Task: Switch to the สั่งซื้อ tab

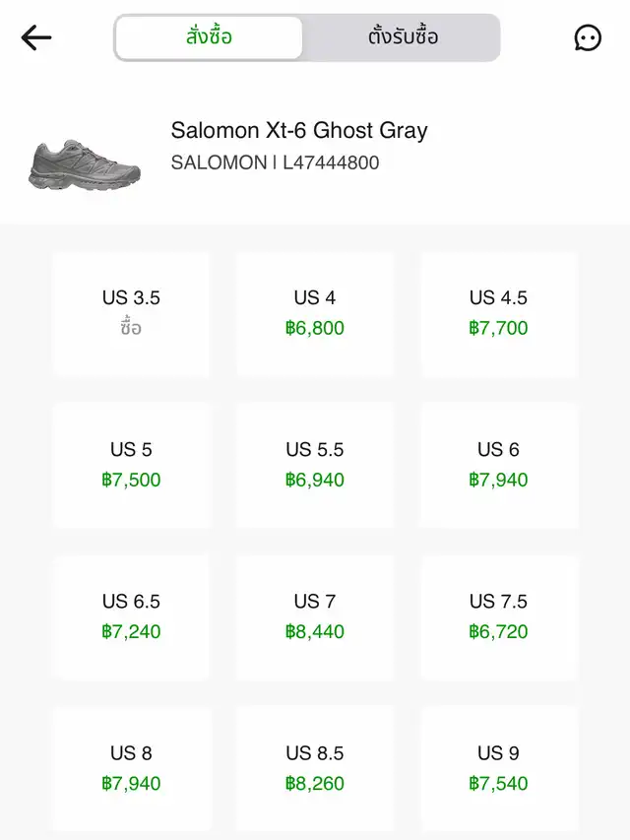Action: [x=209, y=37]
